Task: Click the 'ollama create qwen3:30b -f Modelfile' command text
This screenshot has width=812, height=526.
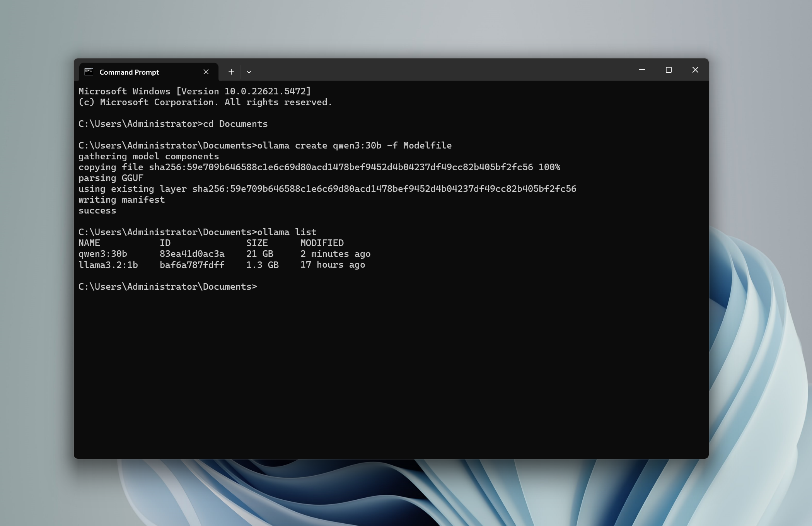Action: (355, 145)
